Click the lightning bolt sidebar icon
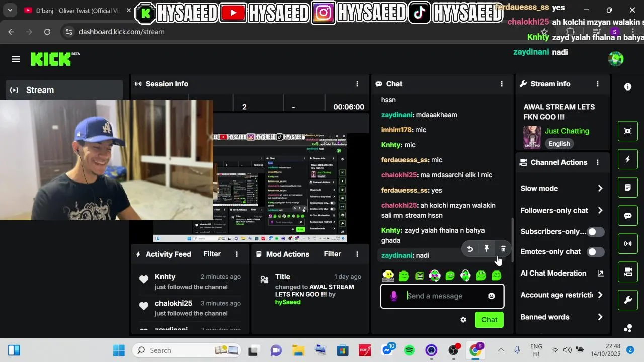 click(628, 159)
